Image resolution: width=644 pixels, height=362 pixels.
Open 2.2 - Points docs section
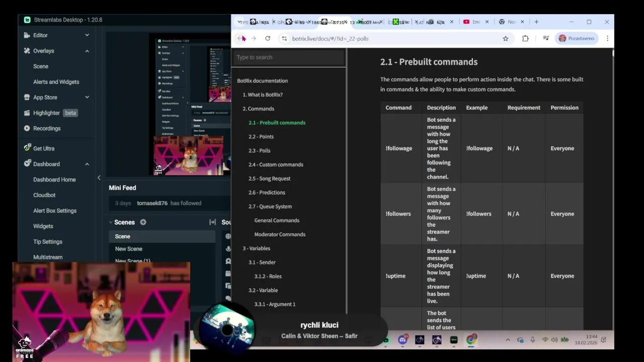tap(261, 137)
